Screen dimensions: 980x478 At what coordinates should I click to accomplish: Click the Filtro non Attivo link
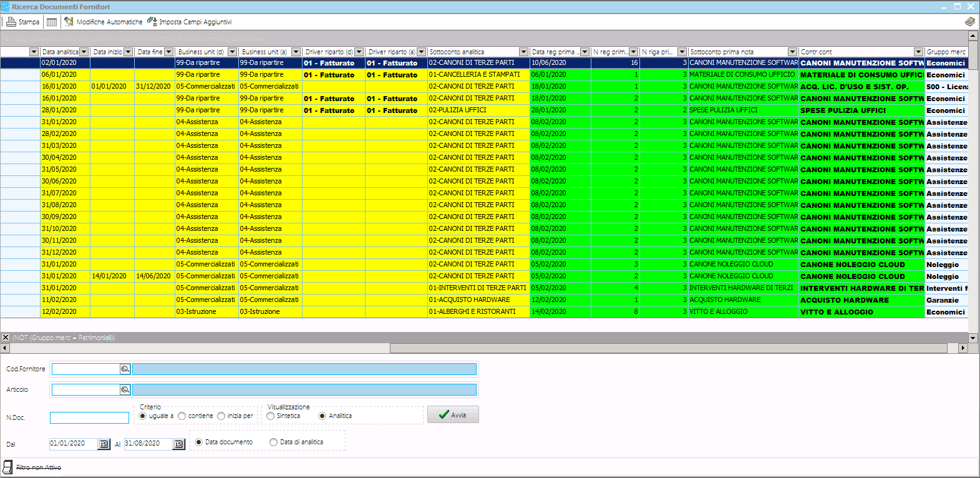point(39,467)
